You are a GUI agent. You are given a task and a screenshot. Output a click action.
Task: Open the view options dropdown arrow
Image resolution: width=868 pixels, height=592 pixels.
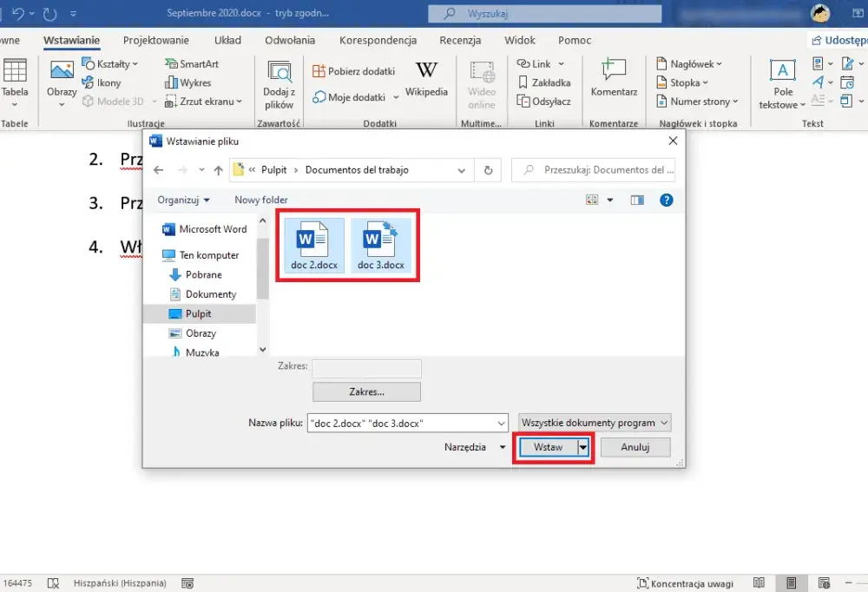point(610,200)
